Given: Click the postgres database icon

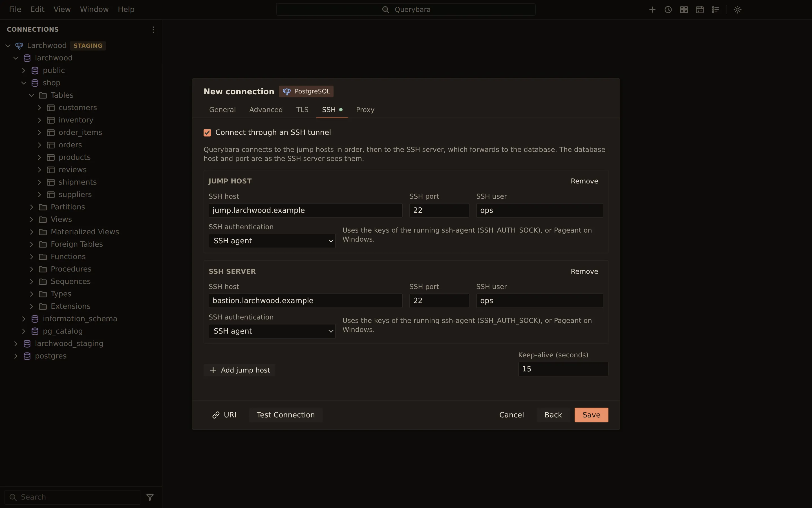Looking at the screenshot, I should click(x=27, y=356).
